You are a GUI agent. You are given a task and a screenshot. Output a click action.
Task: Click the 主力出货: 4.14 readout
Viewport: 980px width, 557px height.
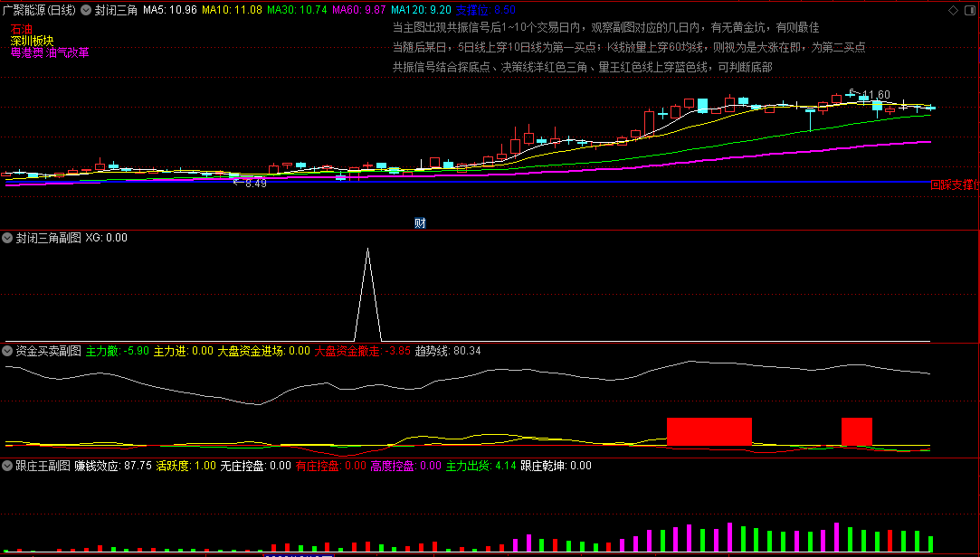[481, 465]
